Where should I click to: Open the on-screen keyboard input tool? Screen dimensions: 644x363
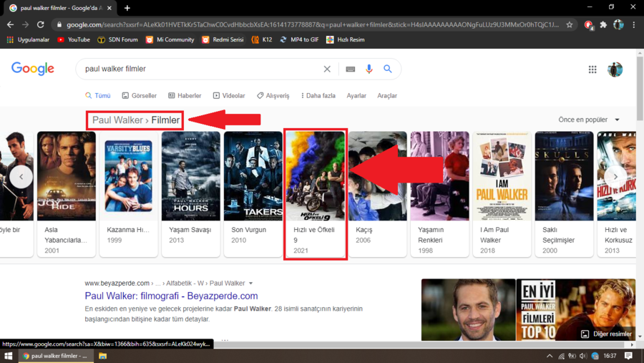(x=351, y=69)
